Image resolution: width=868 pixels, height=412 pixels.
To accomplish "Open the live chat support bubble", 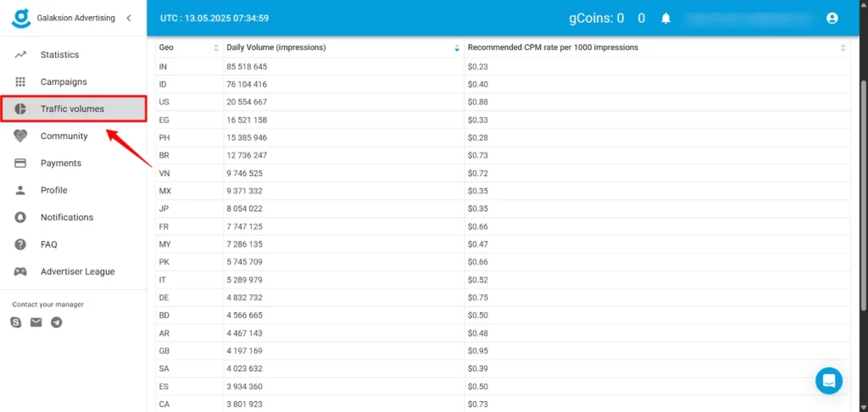I will [828, 381].
